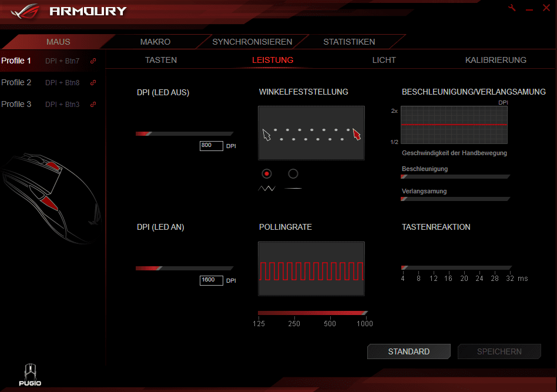Go to the LICHT sub-tab
Image resolution: width=557 pixels, height=392 pixels.
pos(384,60)
